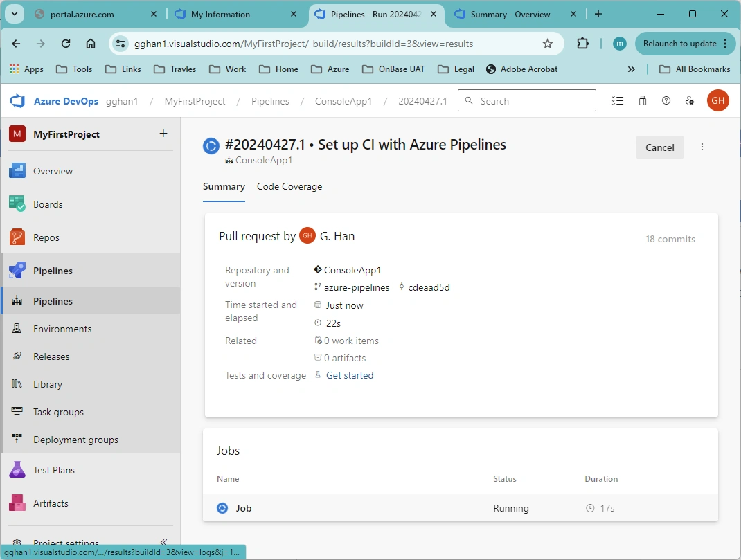Open the Apps shortcut in bookmarks bar
The image size is (741, 560).
[x=26, y=69]
